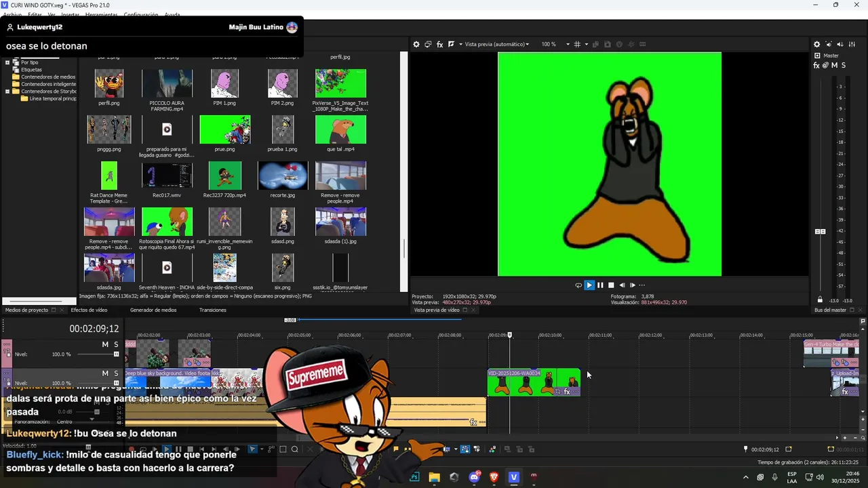Pause the video preview playback
868x488 pixels.
[x=600, y=285]
